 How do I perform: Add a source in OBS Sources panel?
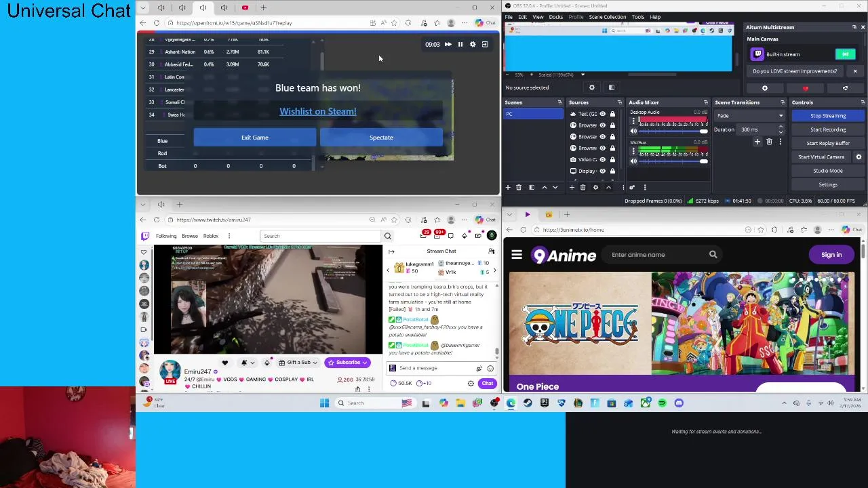point(572,188)
